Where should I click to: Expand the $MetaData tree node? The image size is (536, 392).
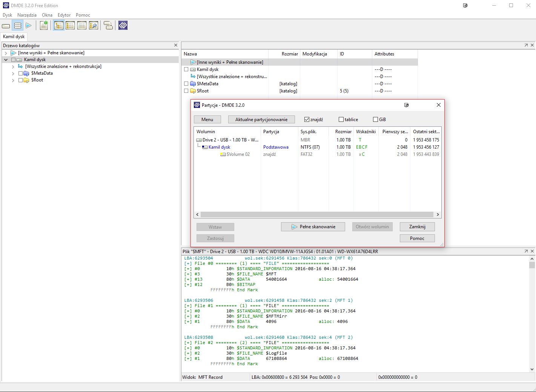[x=13, y=73]
